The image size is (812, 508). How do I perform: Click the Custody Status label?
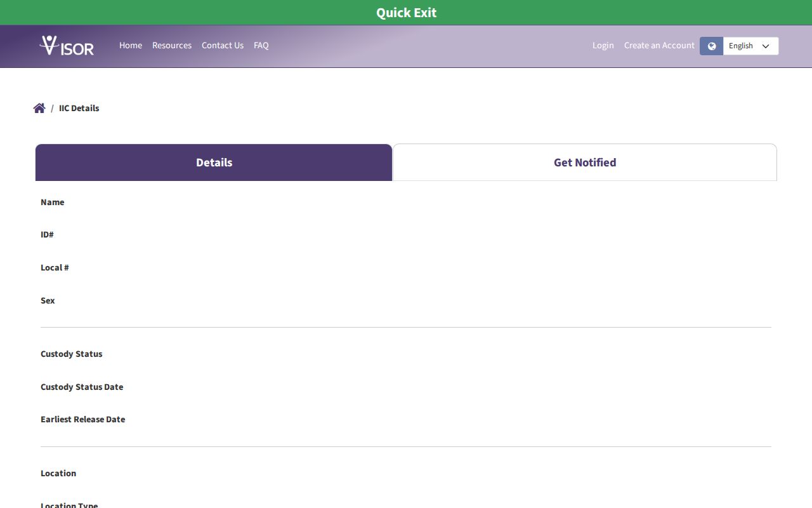[72, 354]
